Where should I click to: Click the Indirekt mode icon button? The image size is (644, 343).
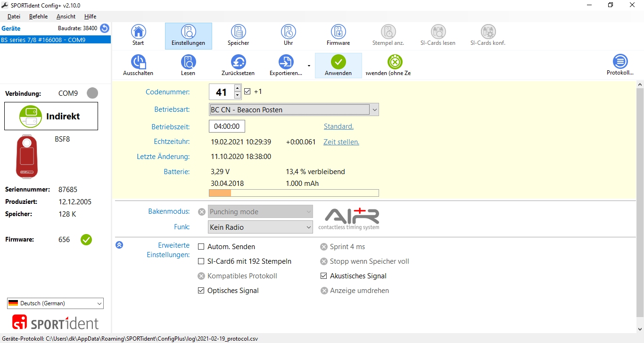pyautogui.click(x=51, y=116)
